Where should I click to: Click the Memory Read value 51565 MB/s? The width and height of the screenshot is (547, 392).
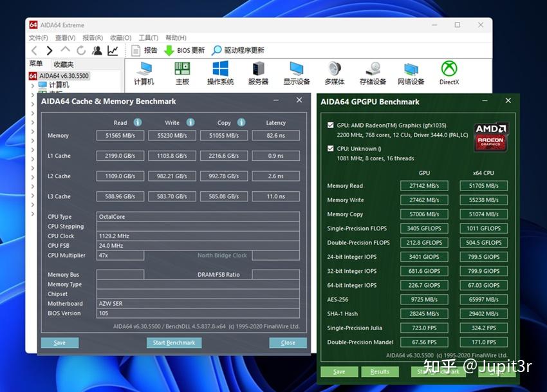tap(120, 135)
